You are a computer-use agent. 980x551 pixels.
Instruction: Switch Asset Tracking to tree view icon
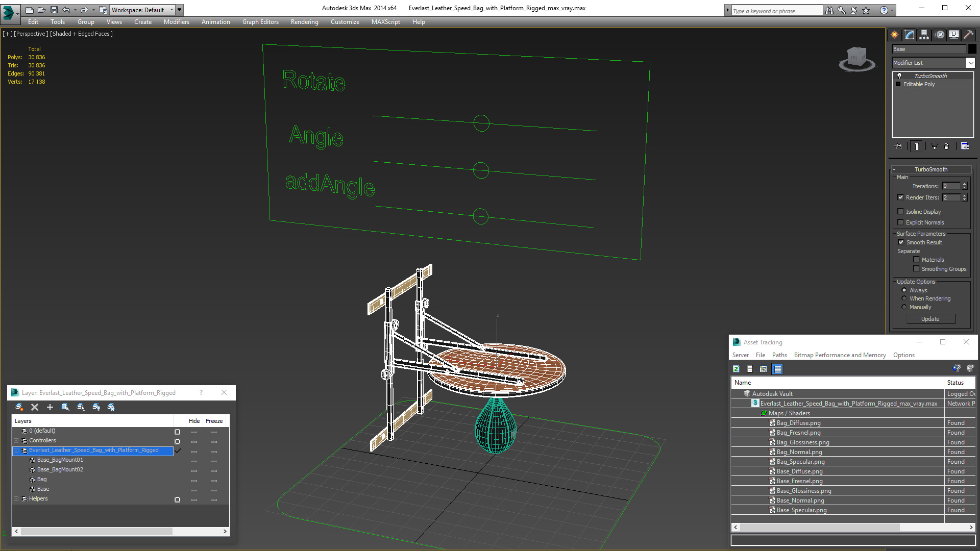[x=764, y=369]
